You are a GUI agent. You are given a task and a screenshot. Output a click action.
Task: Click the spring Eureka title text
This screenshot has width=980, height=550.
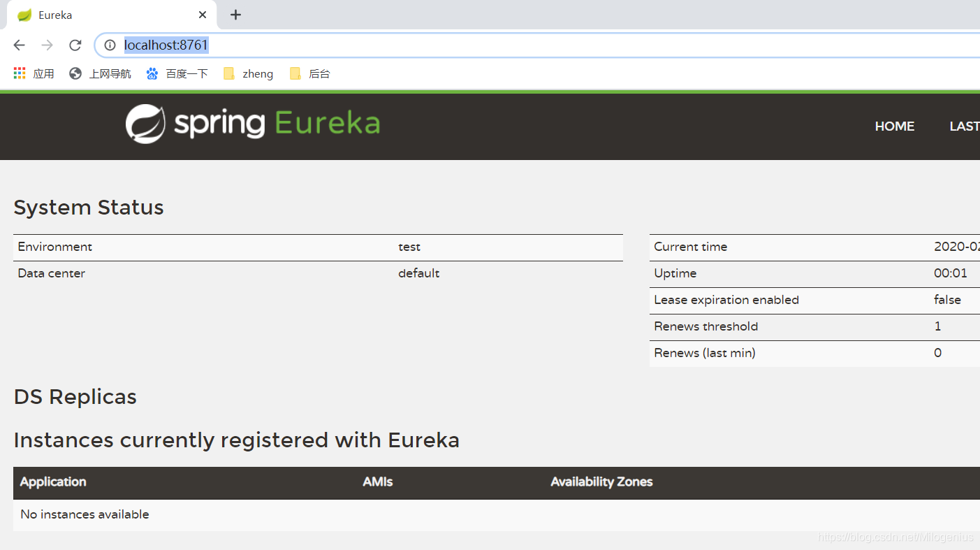[x=277, y=124]
